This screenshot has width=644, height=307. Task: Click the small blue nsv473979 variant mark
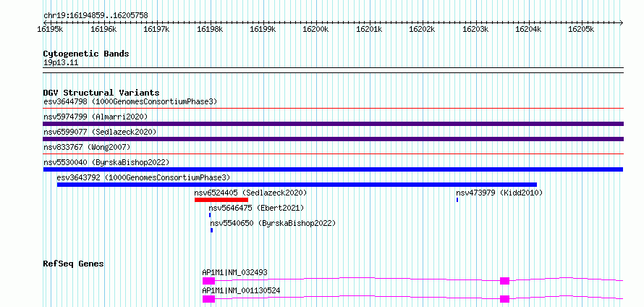point(457,200)
